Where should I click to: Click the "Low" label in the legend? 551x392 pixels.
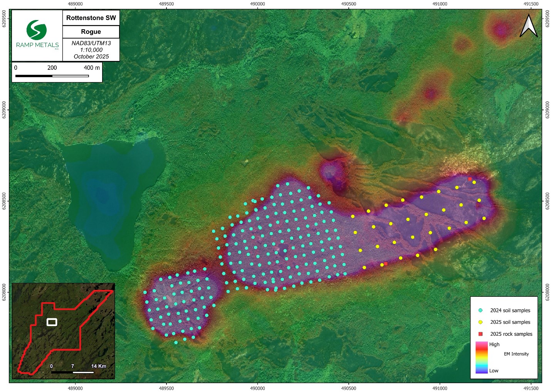pos(494,370)
